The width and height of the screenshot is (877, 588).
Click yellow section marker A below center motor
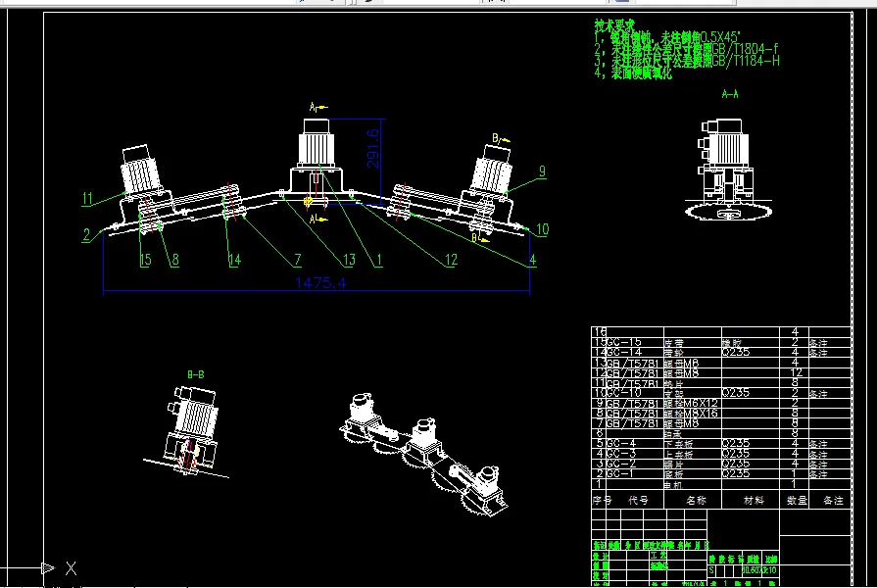(x=318, y=220)
